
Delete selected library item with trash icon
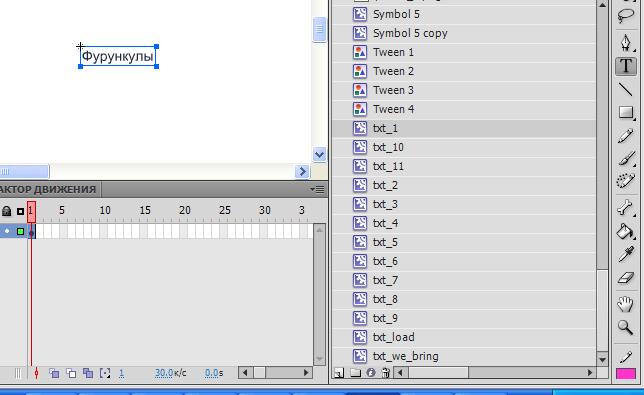pos(385,372)
